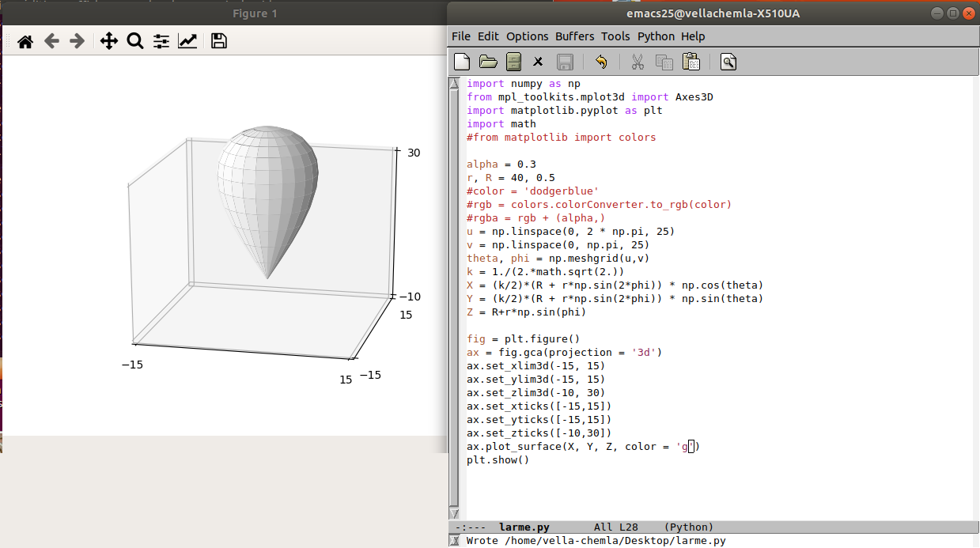Viewport: 980px width, 548px height.
Task: Open the Python menu
Action: coord(656,36)
